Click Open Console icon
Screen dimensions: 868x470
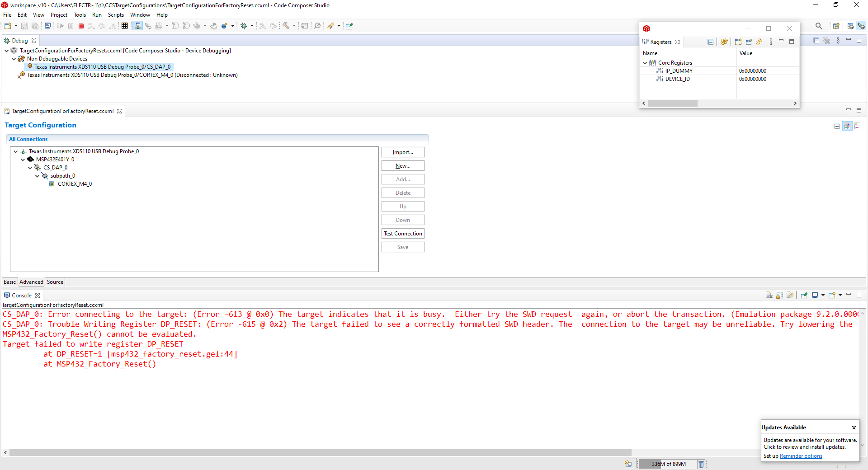(832, 296)
